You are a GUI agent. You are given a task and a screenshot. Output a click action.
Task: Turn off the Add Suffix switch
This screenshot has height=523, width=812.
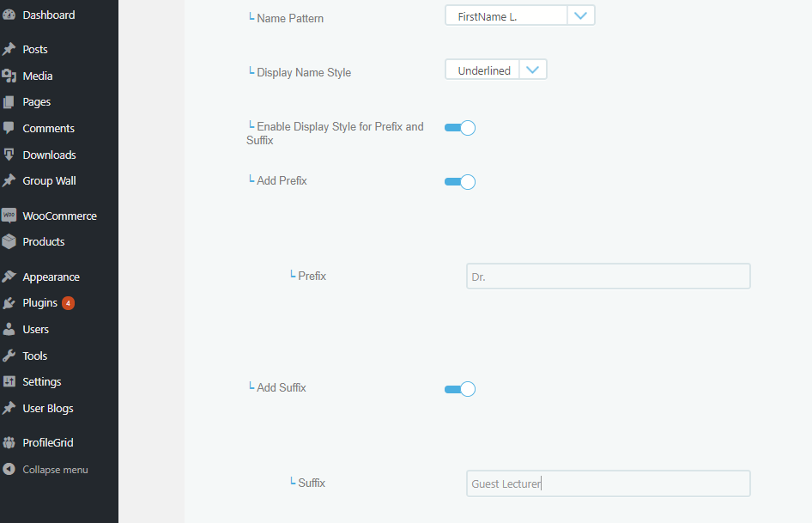[460, 388]
